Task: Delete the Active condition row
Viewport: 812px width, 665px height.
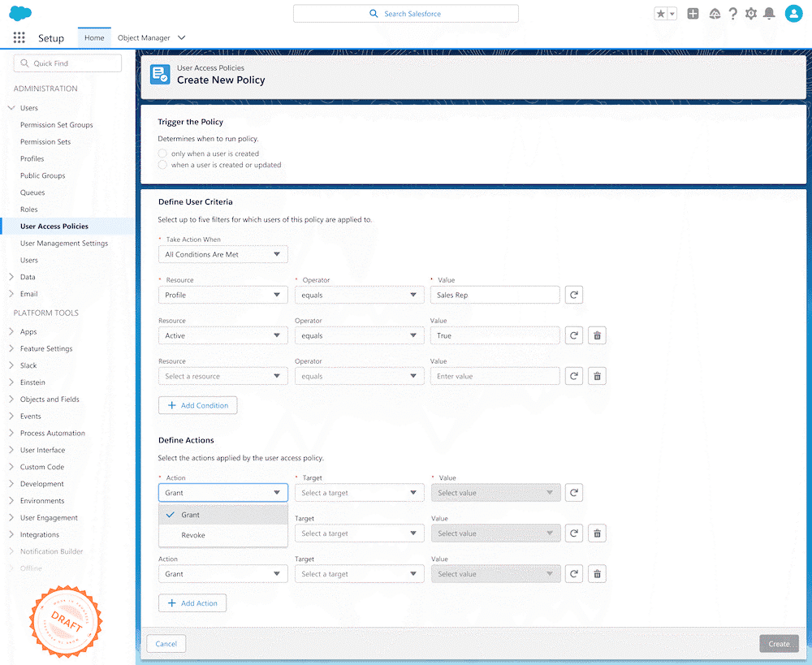Action: (597, 335)
